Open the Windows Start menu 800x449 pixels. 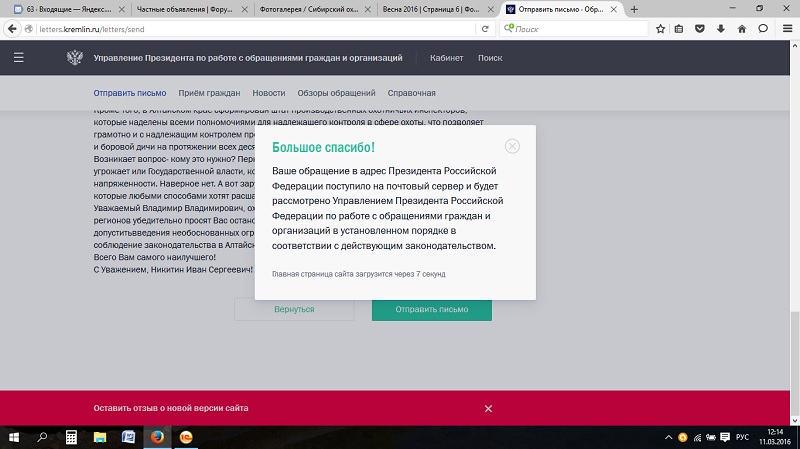coord(14,437)
